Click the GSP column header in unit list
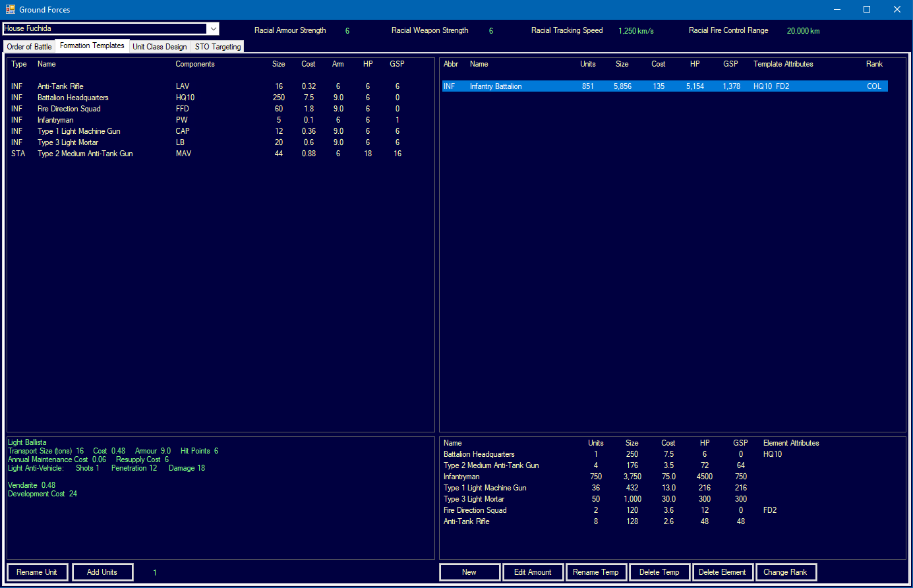This screenshot has width=913, height=588. 397,64
